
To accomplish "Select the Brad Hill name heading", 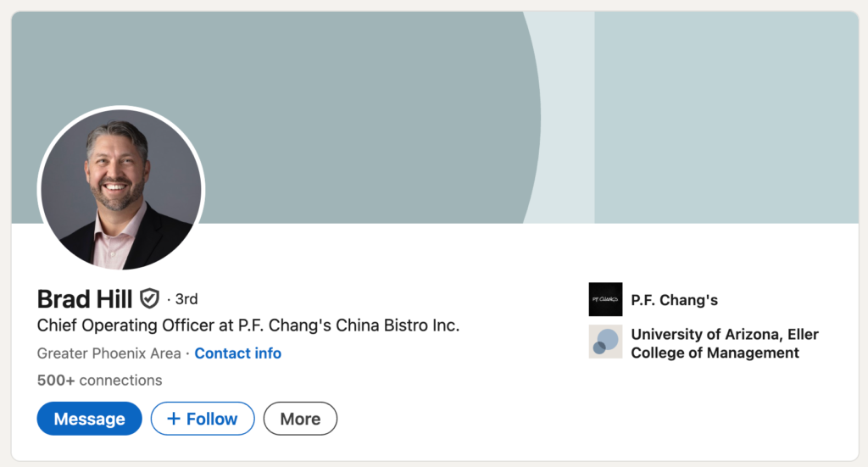I will (85, 298).
